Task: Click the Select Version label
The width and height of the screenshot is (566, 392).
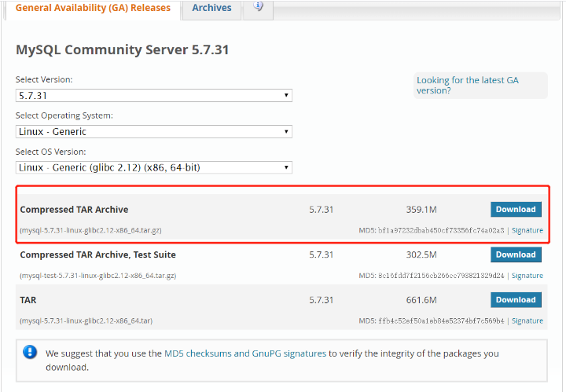Action: point(44,79)
